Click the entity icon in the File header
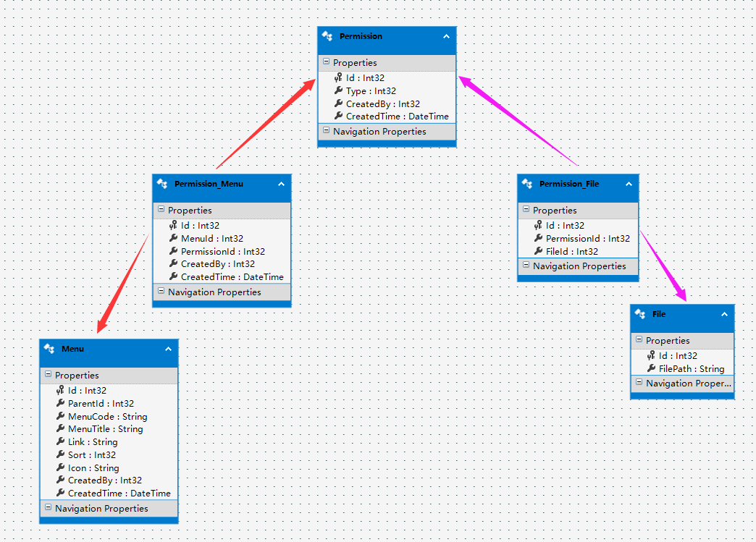Screen dimensions: 756x542 (640, 314)
